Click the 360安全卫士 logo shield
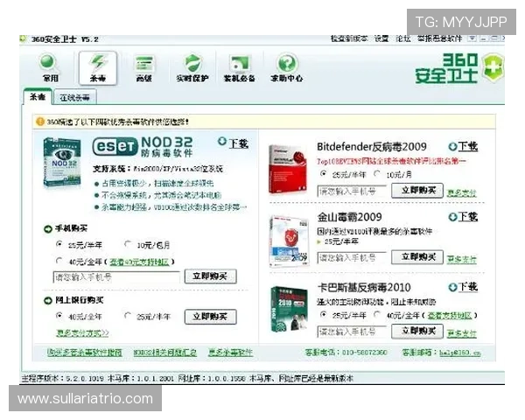This screenshot has height=420, width=525. click(x=493, y=68)
